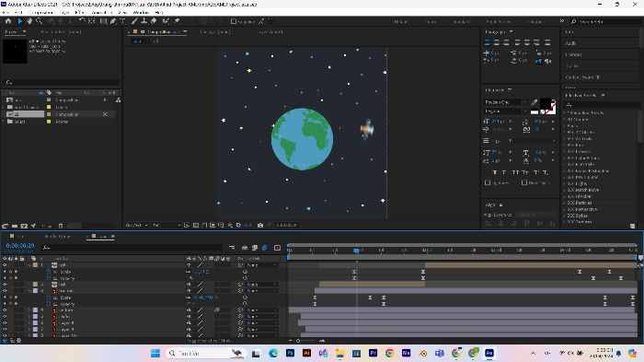Open the font style dropdown
644x362 pixels.
tap(505, 111)
